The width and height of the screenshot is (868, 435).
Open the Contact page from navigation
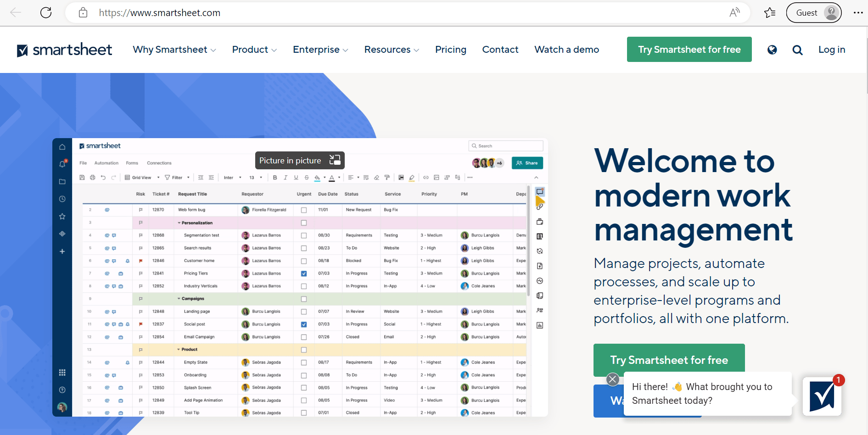tap(500, 50)
